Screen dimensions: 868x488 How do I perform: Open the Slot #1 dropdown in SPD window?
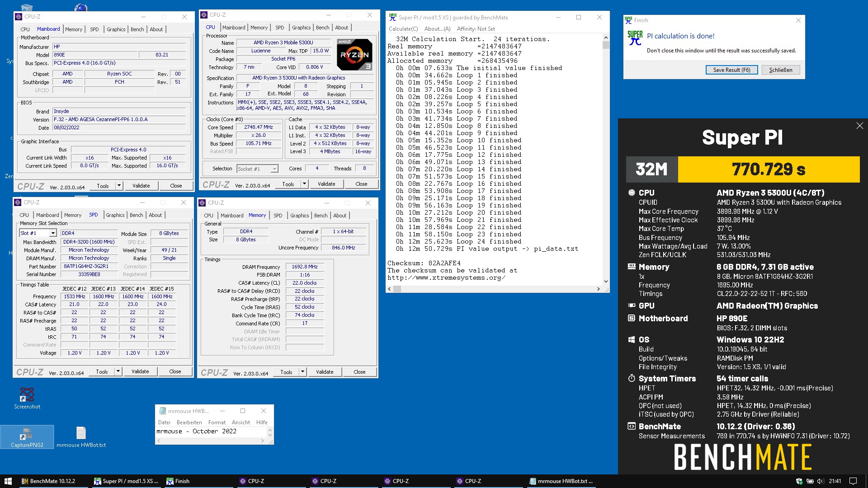click(x=53, y=233)
